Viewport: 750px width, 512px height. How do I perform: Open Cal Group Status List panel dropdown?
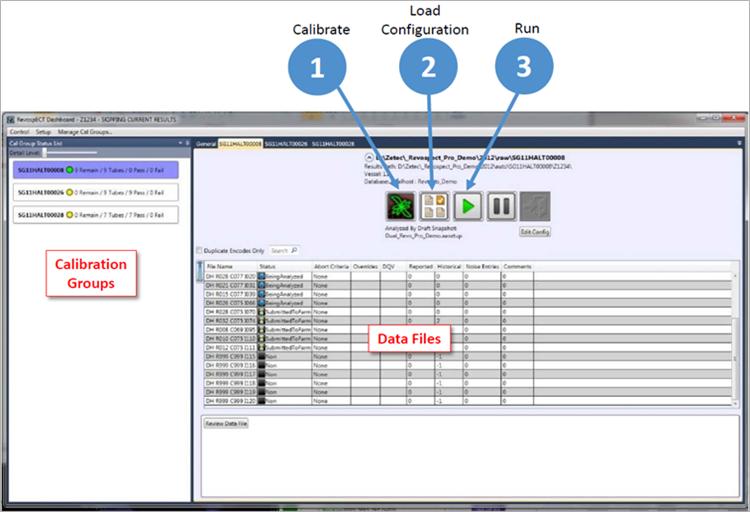tap(181, 144)
